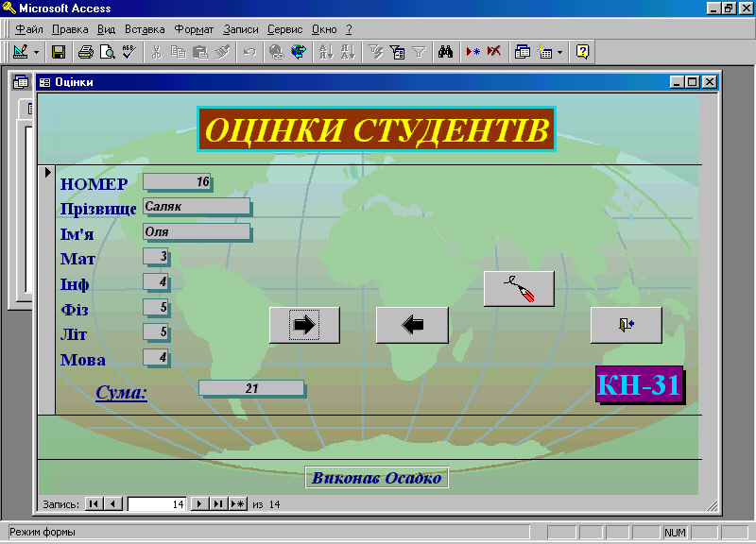Click the Delete Record toolbar icon
756x544 pixels.
pyautogui.click(x=494, y=52)
